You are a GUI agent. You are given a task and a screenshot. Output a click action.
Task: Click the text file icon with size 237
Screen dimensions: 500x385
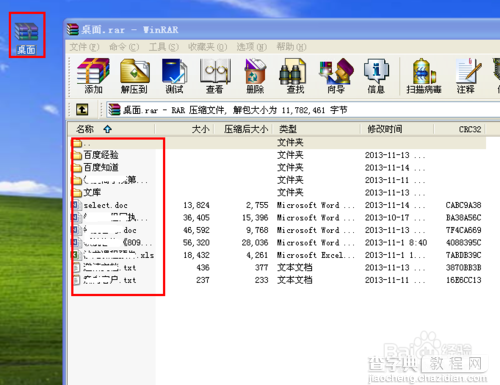pyautogui.click(x=76, y=280)
